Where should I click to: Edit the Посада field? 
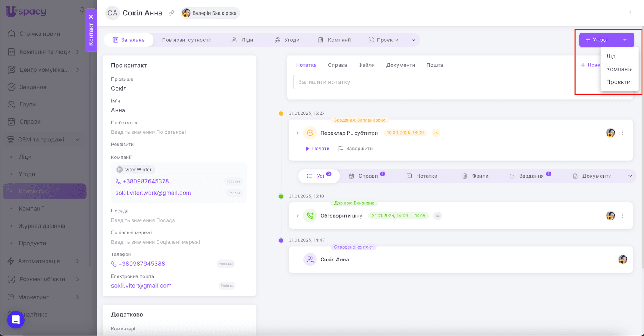[x=143, y=220]
